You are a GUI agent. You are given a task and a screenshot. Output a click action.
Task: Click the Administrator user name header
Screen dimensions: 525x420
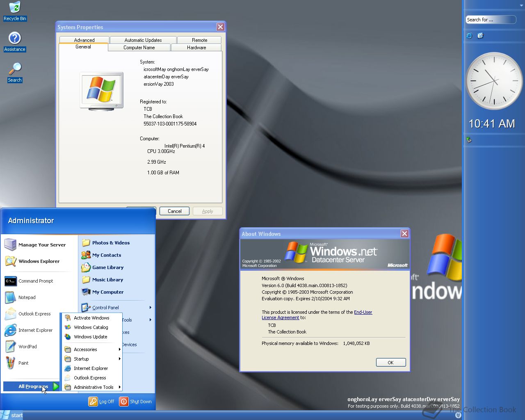(x=31, y=221)
